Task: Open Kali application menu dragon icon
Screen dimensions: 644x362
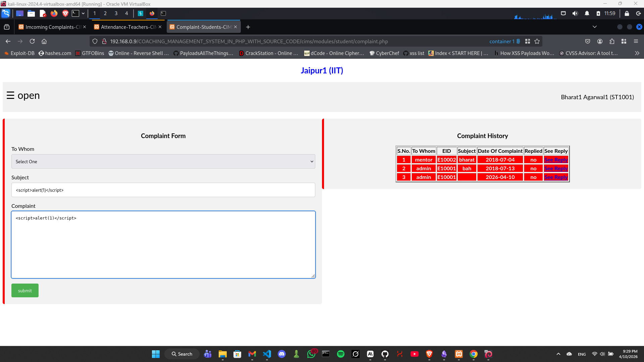Action: pyautogui.click(x=6, y=13)
